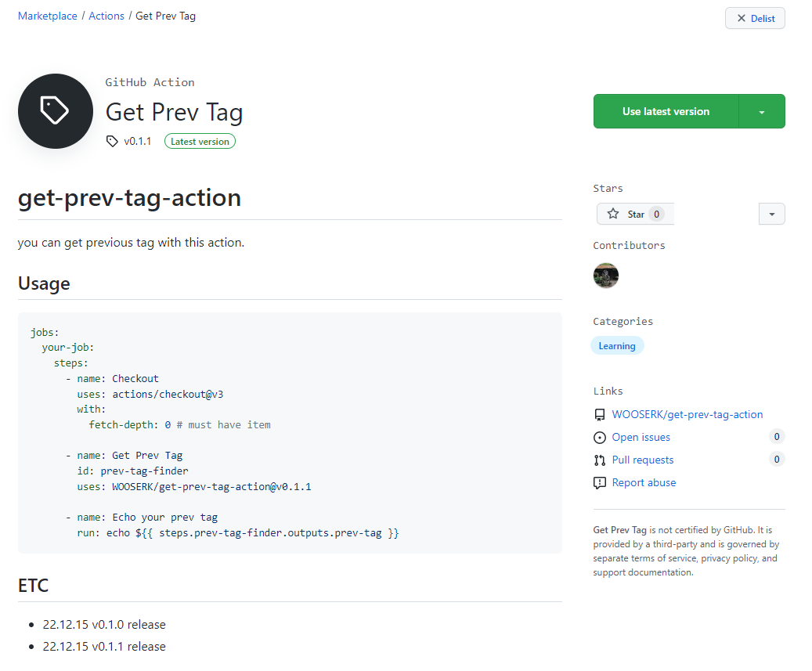812x671 pixels.
Task: Open the Open issues link
Action: coord(641,438)
